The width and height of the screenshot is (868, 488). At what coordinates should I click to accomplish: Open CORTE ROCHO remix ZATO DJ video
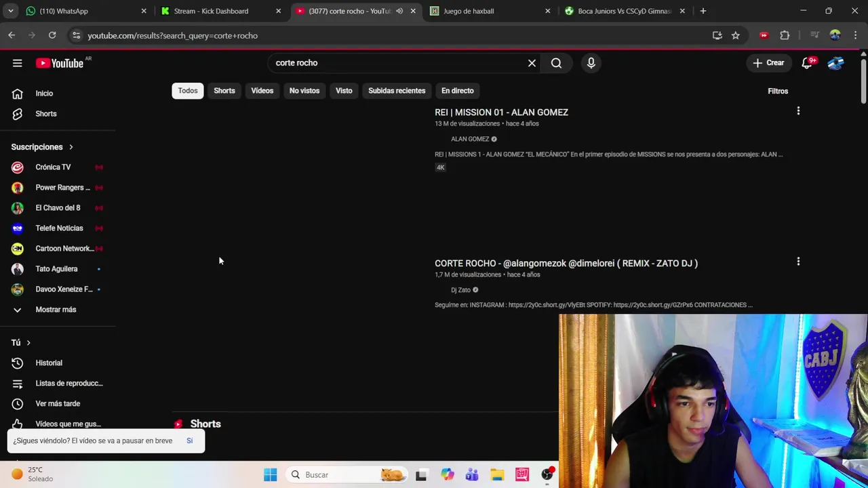[566, 264]
